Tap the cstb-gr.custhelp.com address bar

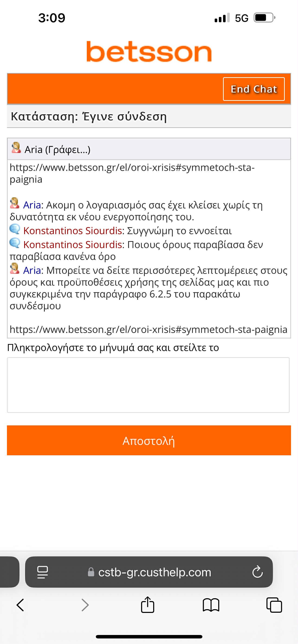[149, 572]
